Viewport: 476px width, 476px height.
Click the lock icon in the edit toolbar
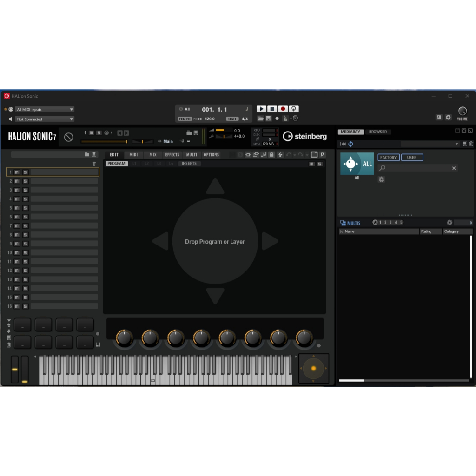271,154
